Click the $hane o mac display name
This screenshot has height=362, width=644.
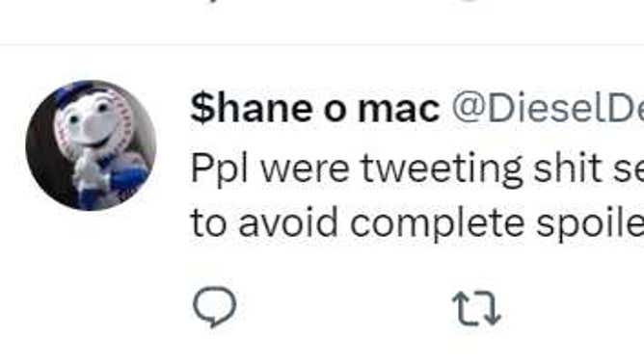point(315,109)
